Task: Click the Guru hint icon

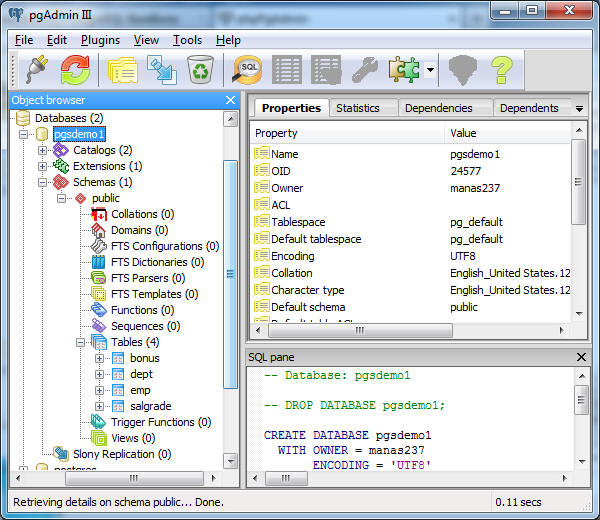Action: (463, 70)
